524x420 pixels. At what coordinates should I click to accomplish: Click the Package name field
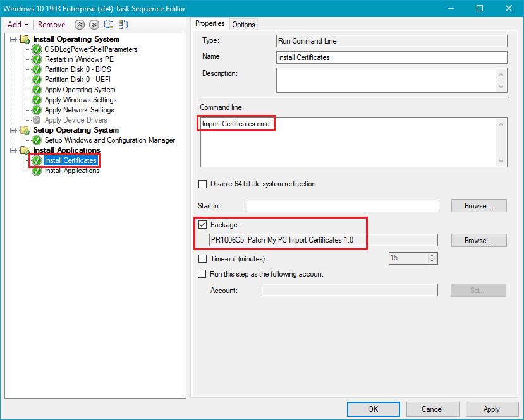click(323, 240)
